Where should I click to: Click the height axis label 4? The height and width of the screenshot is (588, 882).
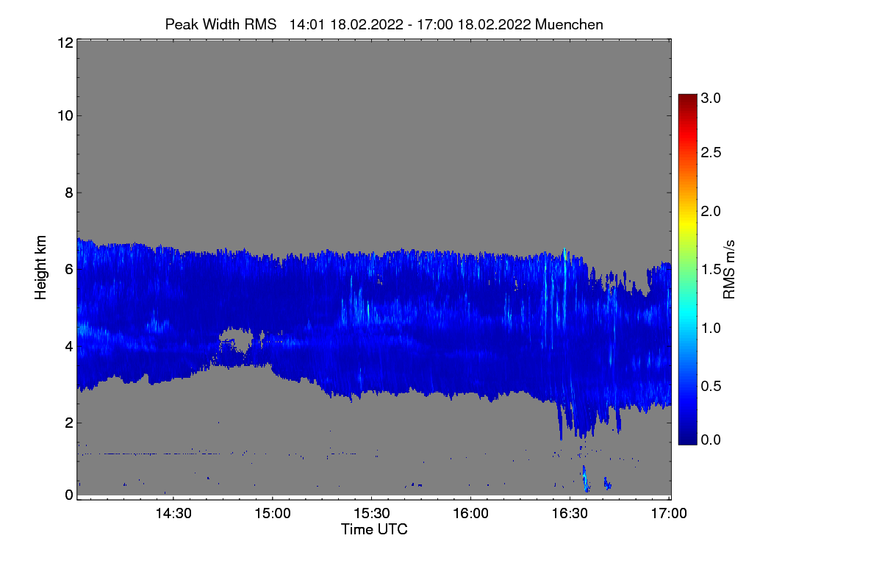(x=68, y=345)
